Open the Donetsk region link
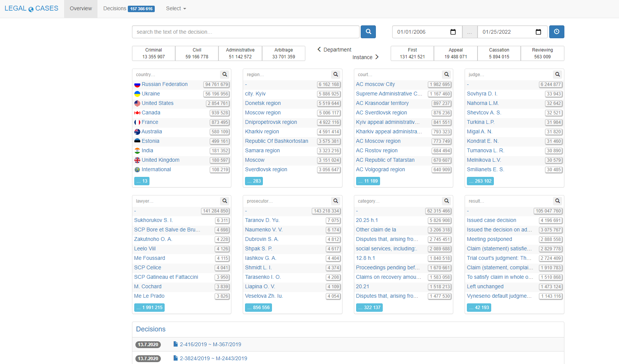619x364 pixels. tap(263, 103)
